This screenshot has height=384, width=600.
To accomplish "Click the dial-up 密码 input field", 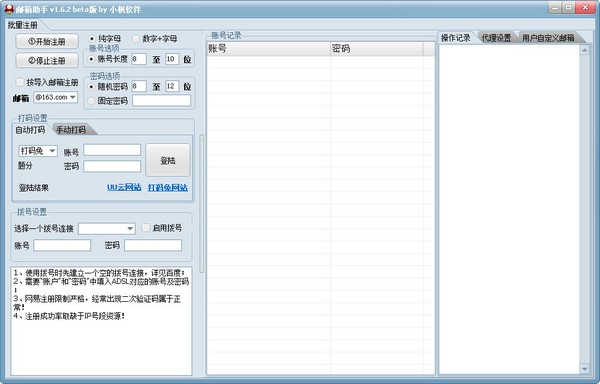I will pyautogui.click(x=153, y=245).
